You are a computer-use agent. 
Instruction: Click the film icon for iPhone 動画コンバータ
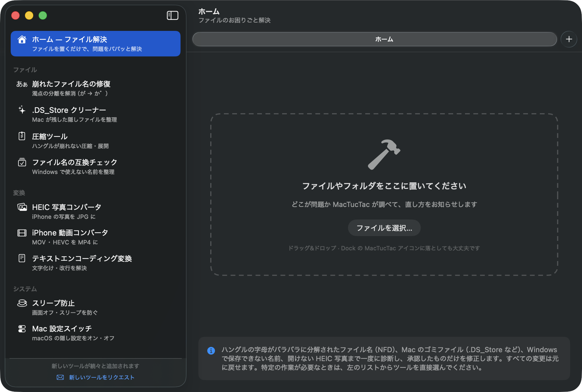pos(22,233)
